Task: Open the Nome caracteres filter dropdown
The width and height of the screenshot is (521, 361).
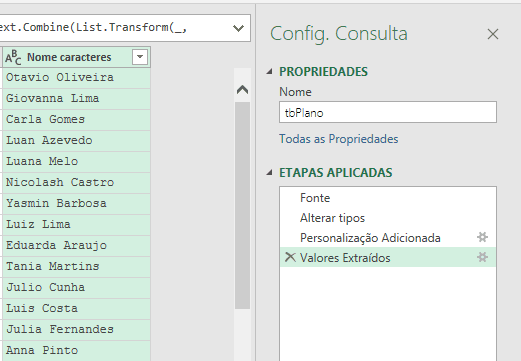Action: 140,57
